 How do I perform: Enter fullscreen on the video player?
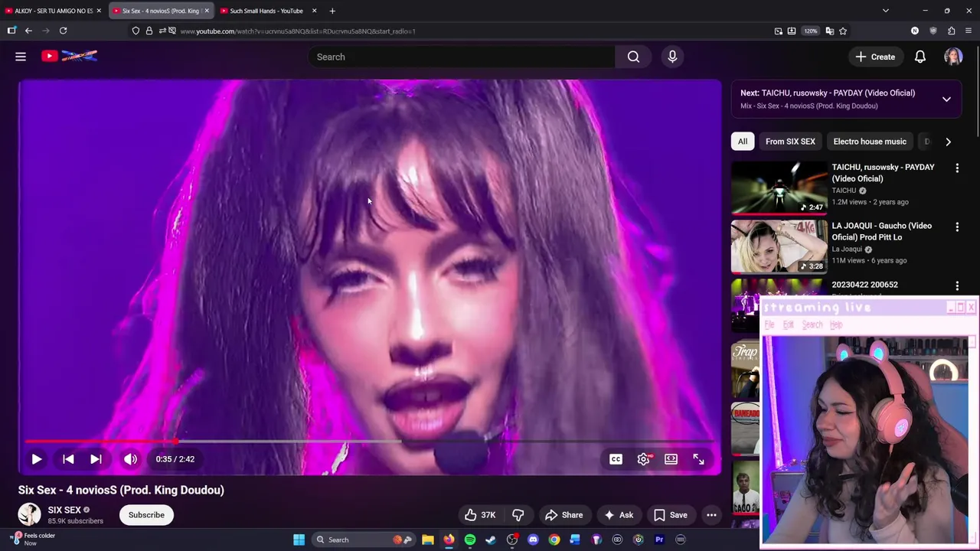[698, 459]
